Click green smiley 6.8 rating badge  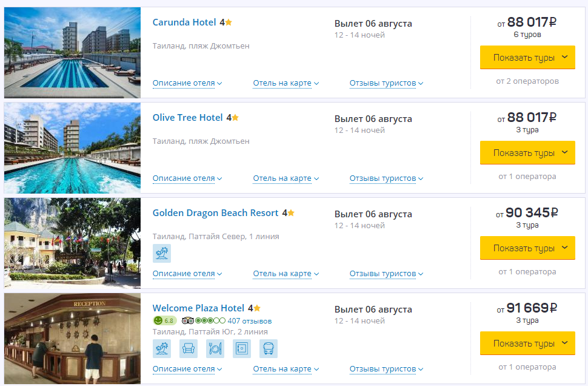(x=165, y=320)
